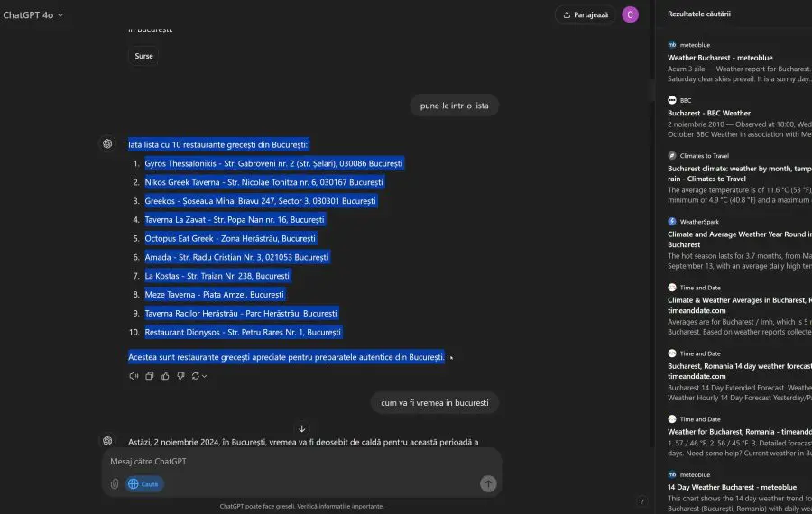Open the ChatGPT 4o model dropdown
The width and height of the screenshot is (812, 514).
33,15
